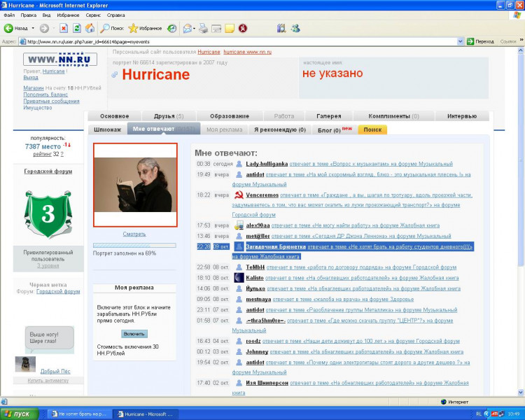Refresh the page using the toolbar icon
The width and height of the screenshot is (525, 420).
[x=76, y=29]
